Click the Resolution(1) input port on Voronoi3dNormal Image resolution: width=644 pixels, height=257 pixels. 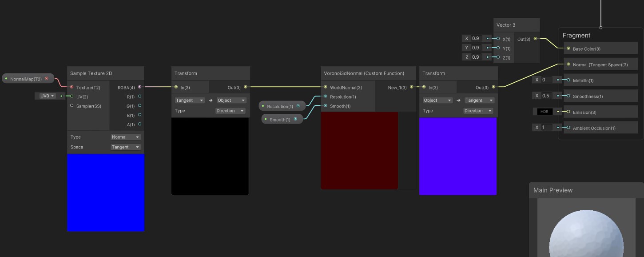pyautogui.click(x=326, y=96)
